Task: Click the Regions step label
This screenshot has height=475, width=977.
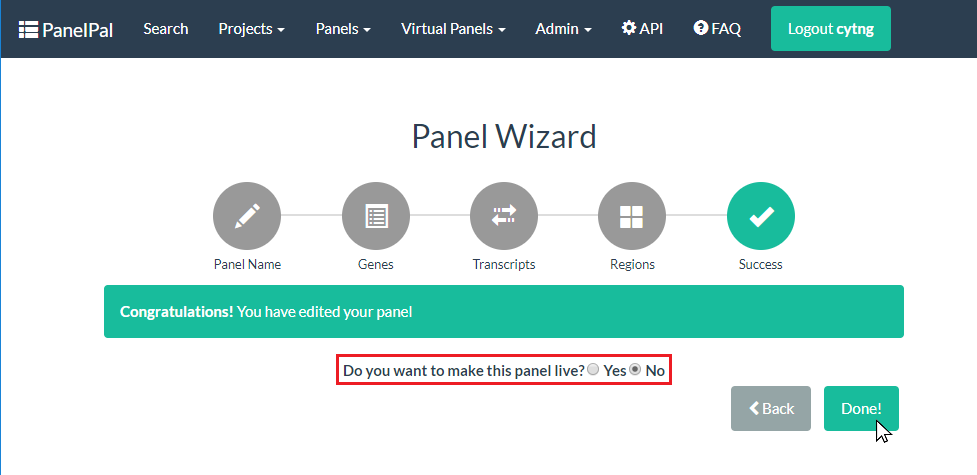Action: pos(632,264)
